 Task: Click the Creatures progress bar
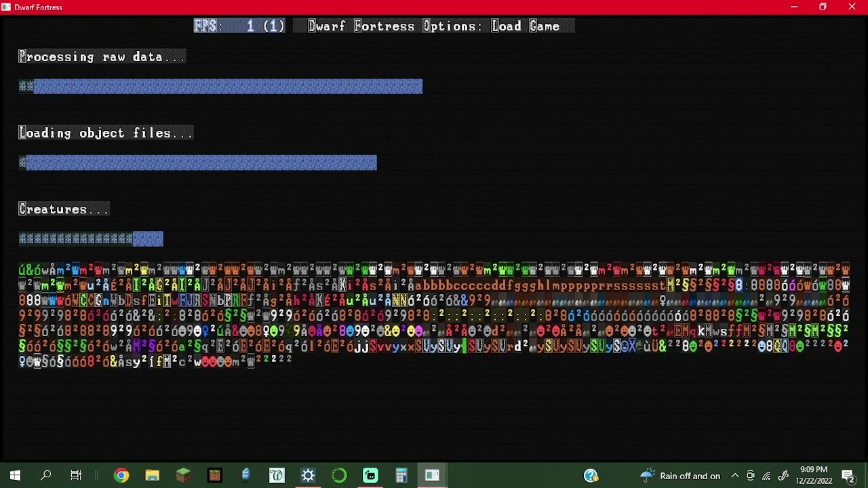point(91,239)
